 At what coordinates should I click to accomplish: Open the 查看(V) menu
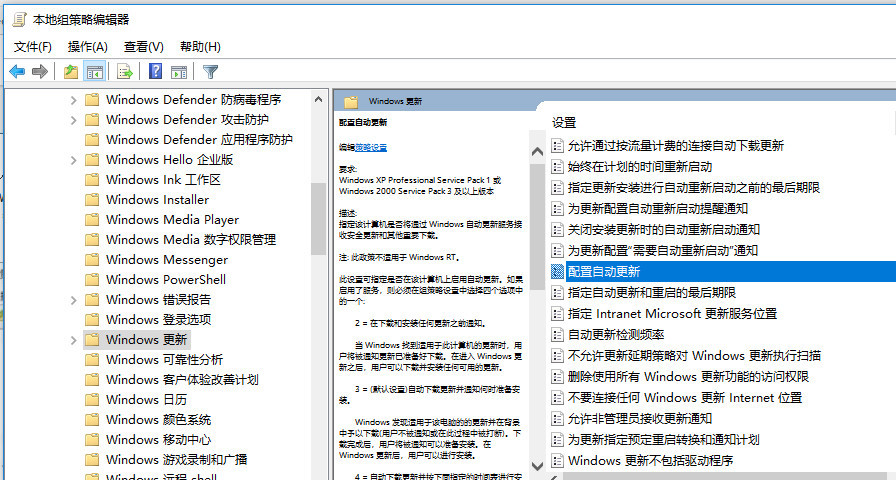pyautogui.click(x=143, y=47)
